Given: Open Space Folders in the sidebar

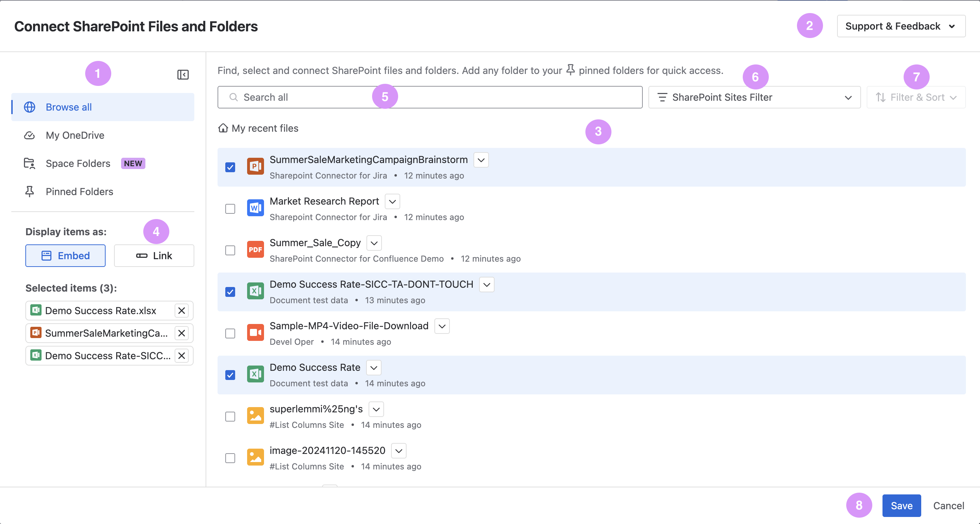Looking at the screenshot, I should (x=78, y=164).
